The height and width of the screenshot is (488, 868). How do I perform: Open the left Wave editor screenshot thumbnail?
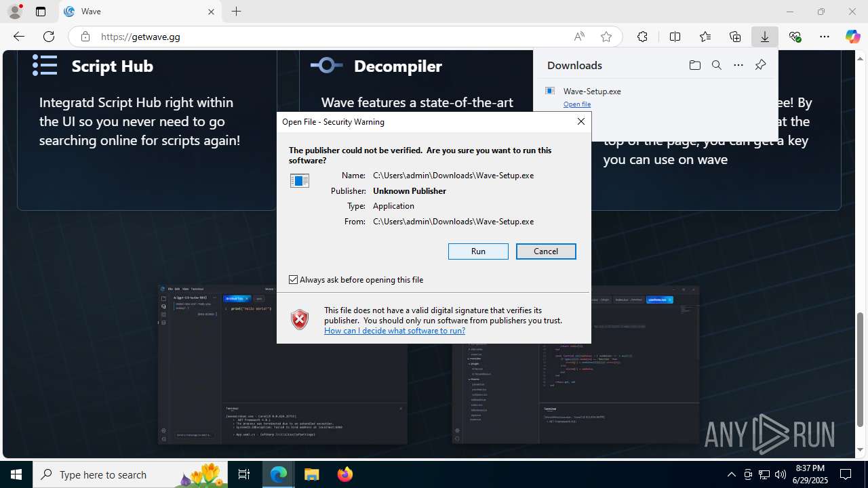pos(283,365)
